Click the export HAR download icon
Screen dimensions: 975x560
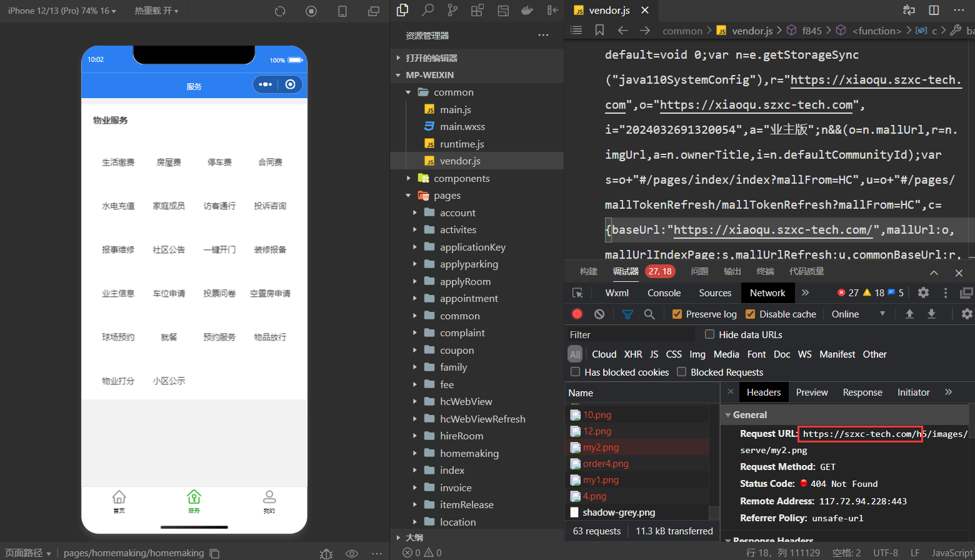931,314
